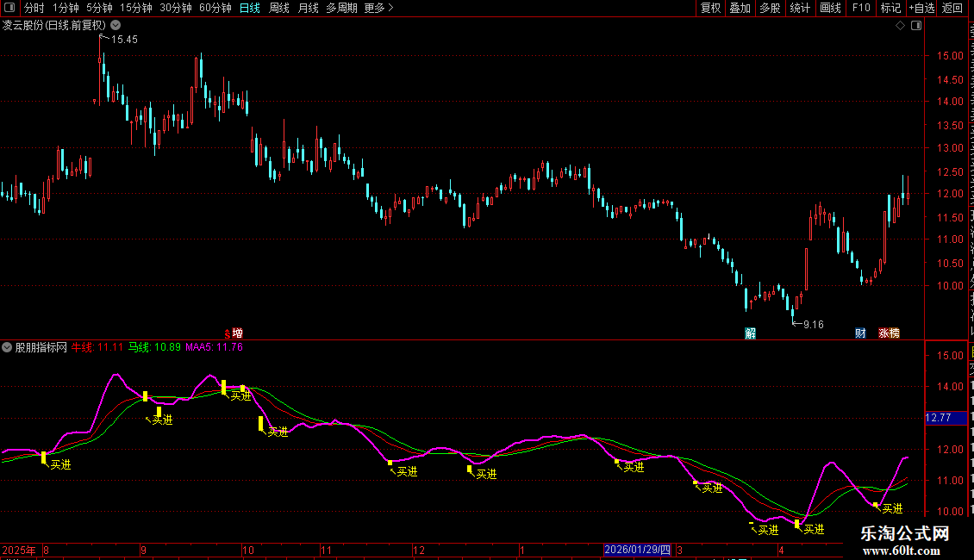
Task: Select the 日线 daily chart tab
Action: 250,8
